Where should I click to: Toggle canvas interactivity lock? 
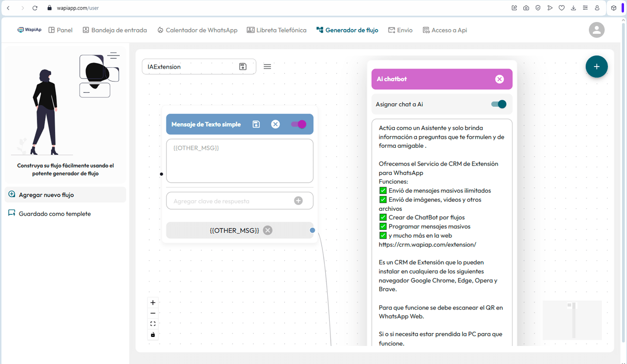click(x=153, y=335)
